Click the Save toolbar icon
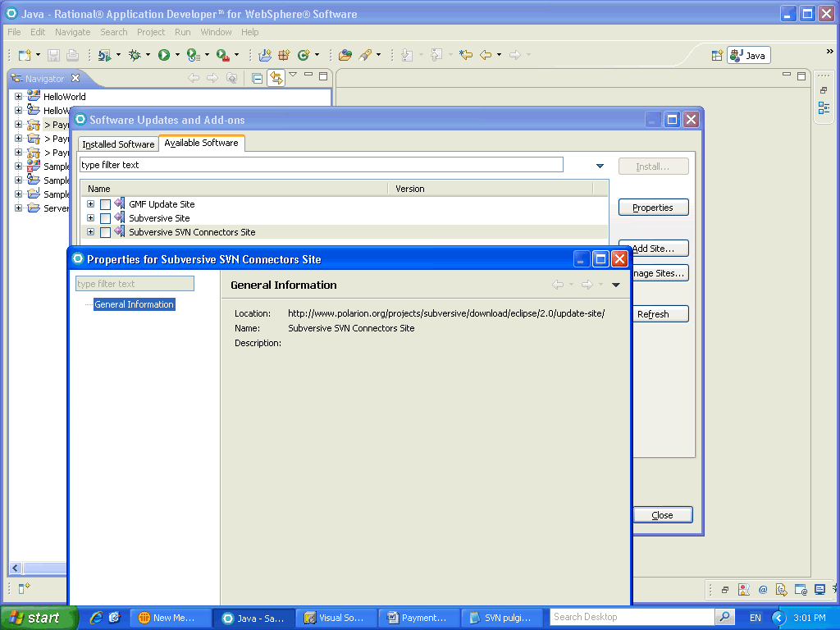 pos(53,55)
